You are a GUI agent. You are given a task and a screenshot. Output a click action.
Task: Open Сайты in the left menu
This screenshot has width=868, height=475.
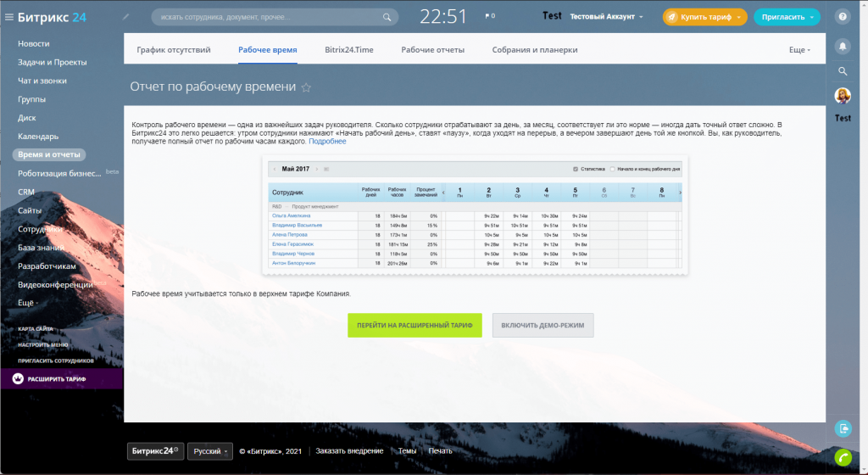(30, 210)
